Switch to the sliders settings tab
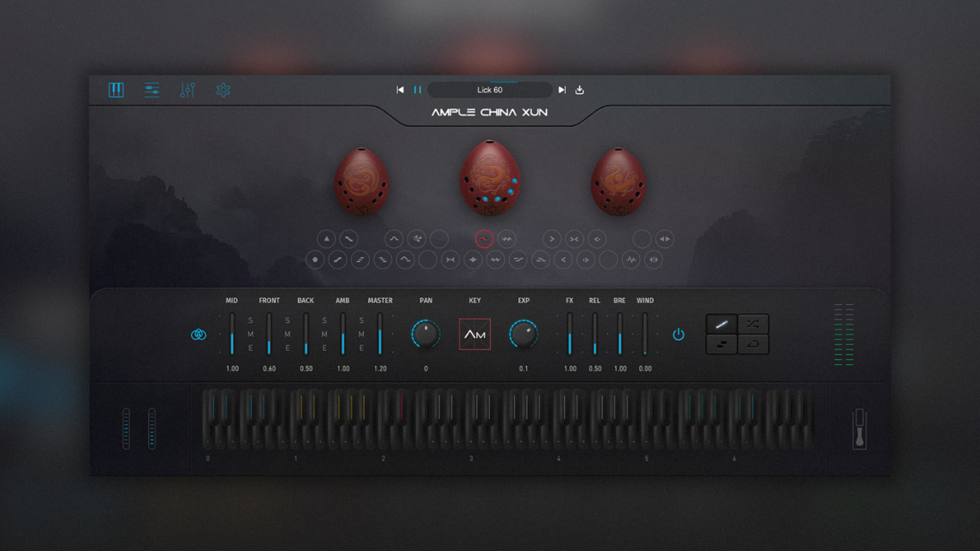This screenshot has width=980, height=551. 152,90
